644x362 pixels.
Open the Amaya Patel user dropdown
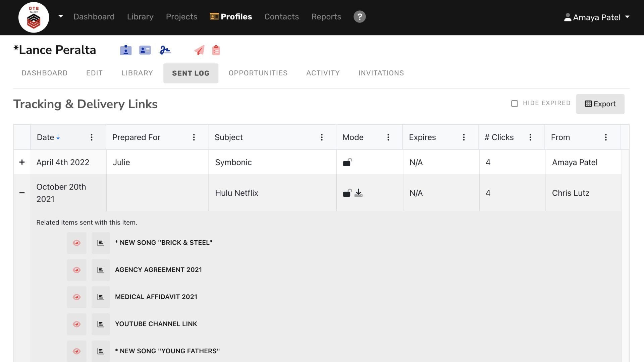click(597, 17)
